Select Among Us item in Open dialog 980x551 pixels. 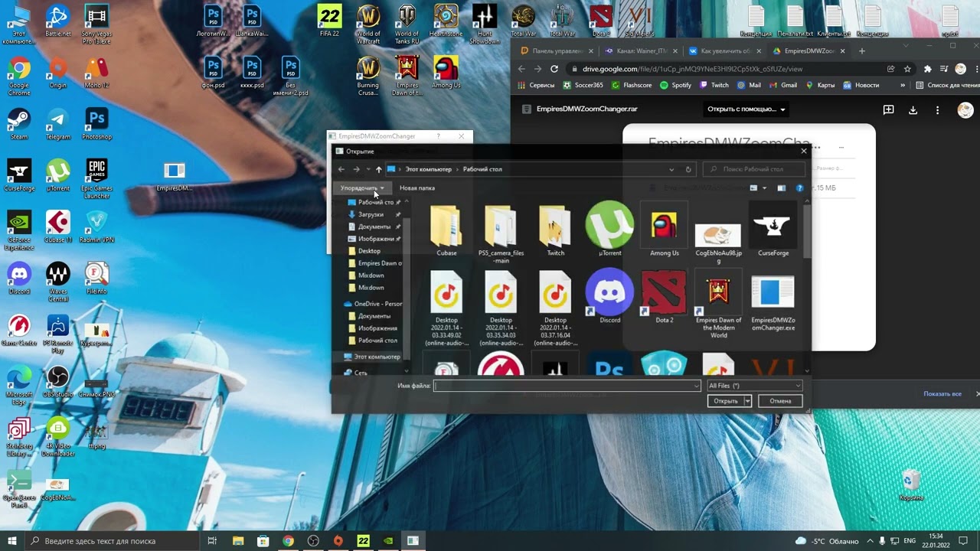click(x=664, y=228)
